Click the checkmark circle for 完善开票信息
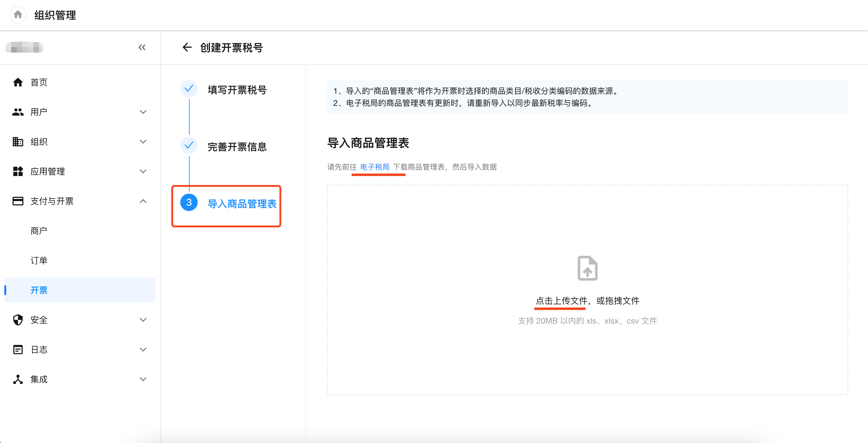This screenshot has height=443, width=868. coord(189,145)
